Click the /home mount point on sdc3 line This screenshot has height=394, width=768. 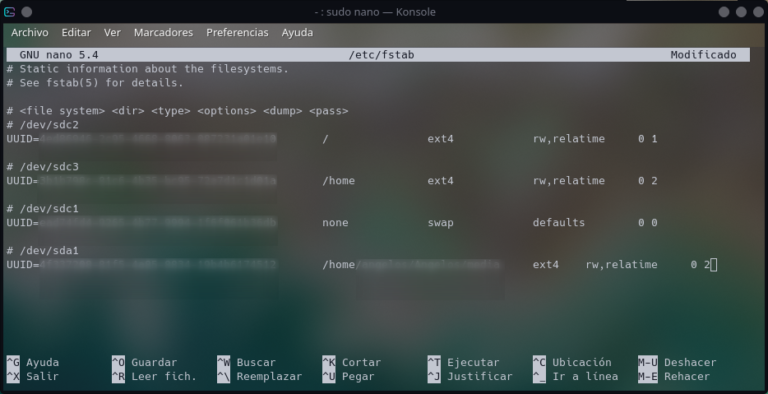click(x=338, y=181)
